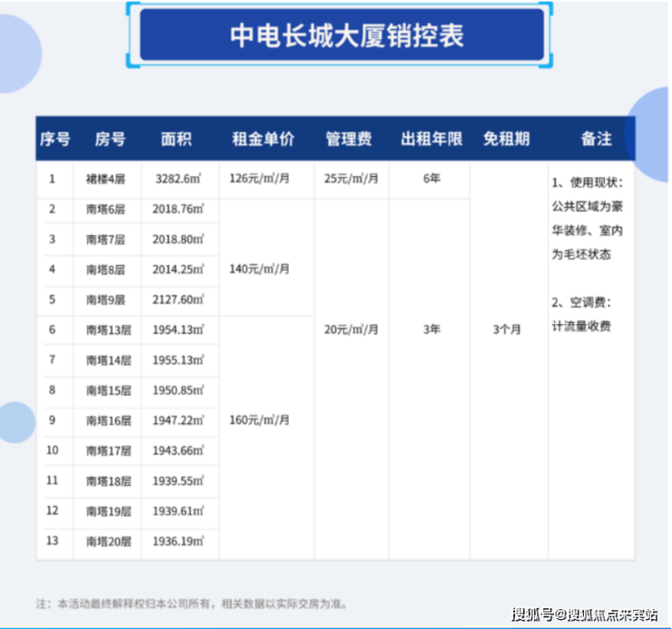Click the 南塔14层 room cell
This screenshot has width=672, height=629.
click(108, 360)
